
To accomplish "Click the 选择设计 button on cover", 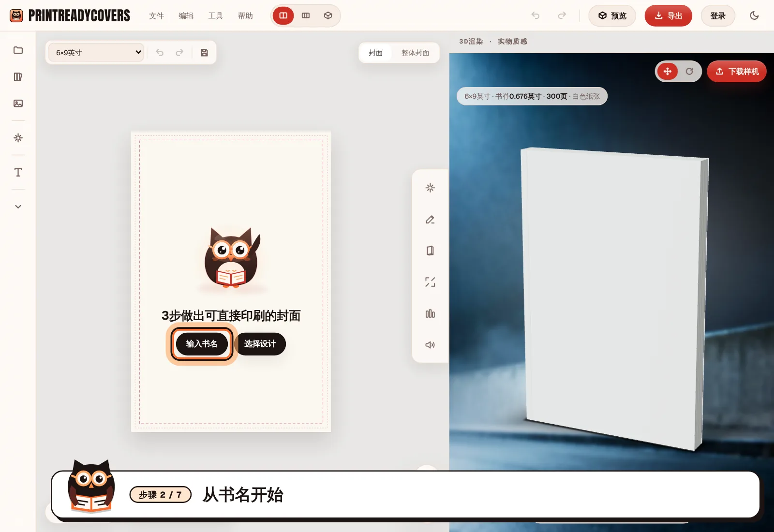I will [260, 344].
